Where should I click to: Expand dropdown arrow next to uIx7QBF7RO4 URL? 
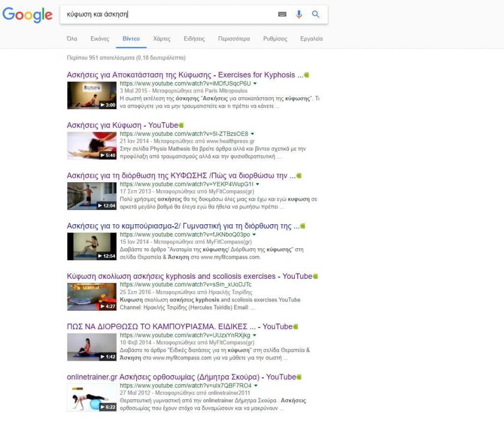click(x=256, y=386)
